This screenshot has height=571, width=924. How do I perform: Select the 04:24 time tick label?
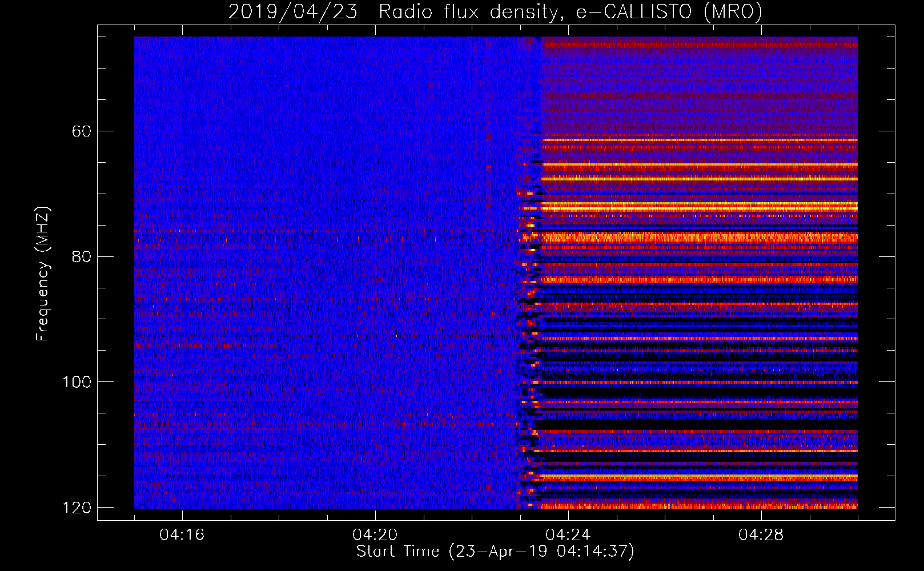568,534
